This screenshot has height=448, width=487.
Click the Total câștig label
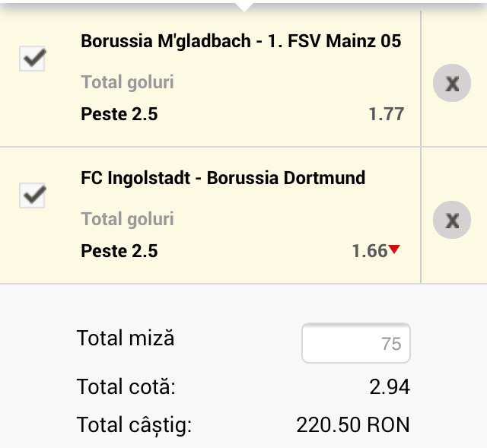(134, 424)
